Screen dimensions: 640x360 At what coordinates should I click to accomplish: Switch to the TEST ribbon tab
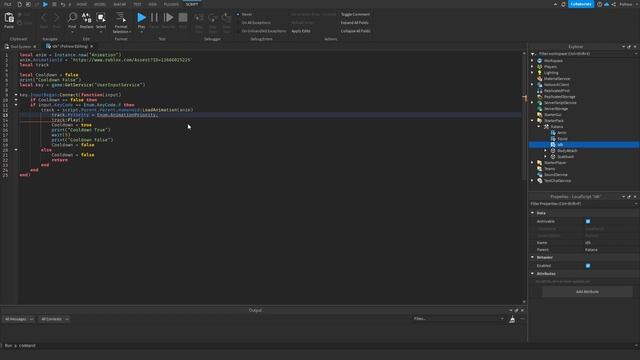pyautogui.click(x=137, y=4)
